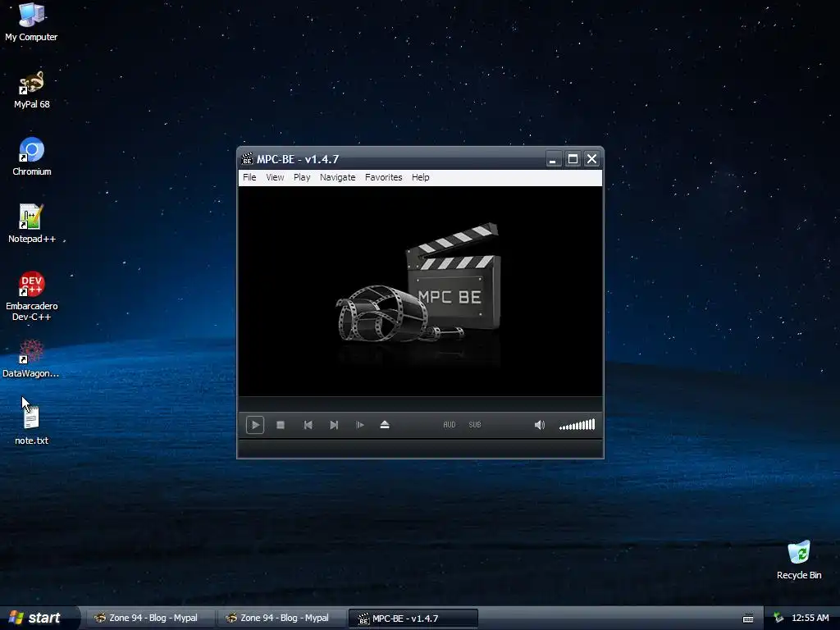Select My Computer desktop icon
This screenshot has height=630, width=840.
click(x=32, y=22)
